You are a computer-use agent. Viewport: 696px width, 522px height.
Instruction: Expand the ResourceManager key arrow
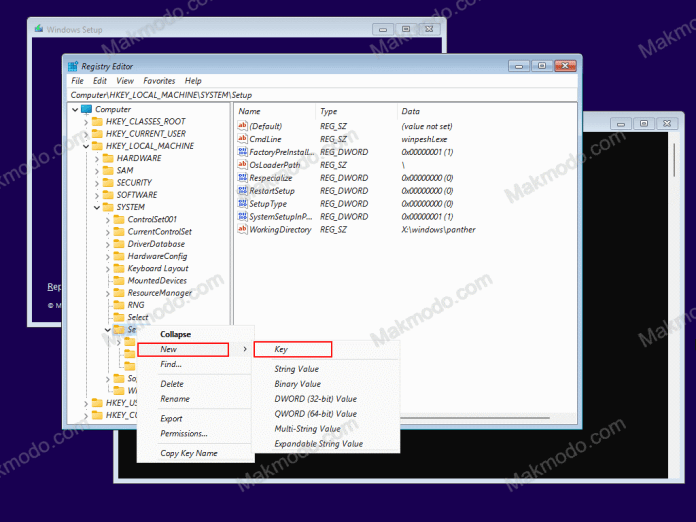[x=107, y=293]
